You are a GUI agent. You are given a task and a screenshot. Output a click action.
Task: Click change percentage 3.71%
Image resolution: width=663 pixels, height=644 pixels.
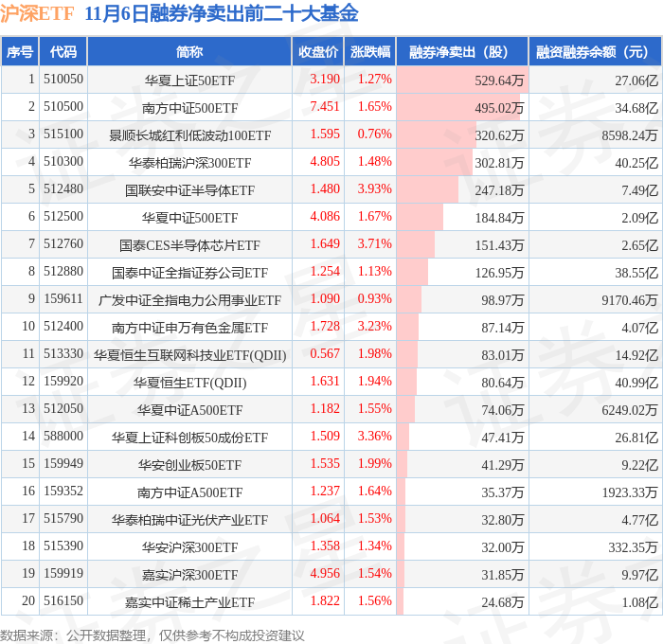(375, 244)
